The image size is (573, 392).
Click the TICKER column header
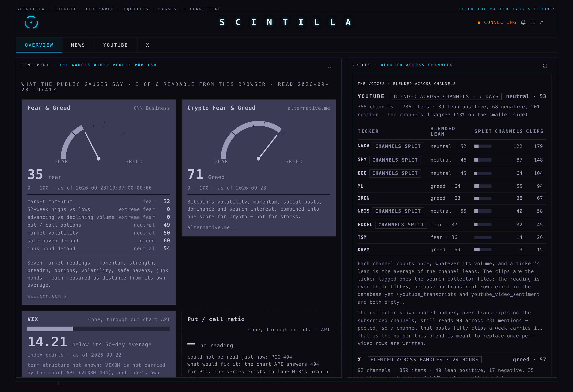[368, 131]
